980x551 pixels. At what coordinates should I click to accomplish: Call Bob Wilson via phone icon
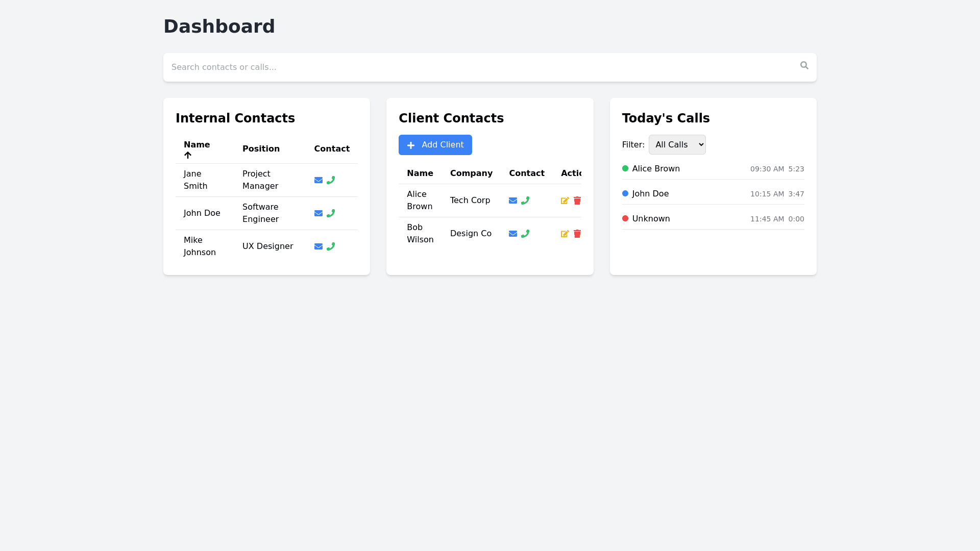tap(525, 234)
